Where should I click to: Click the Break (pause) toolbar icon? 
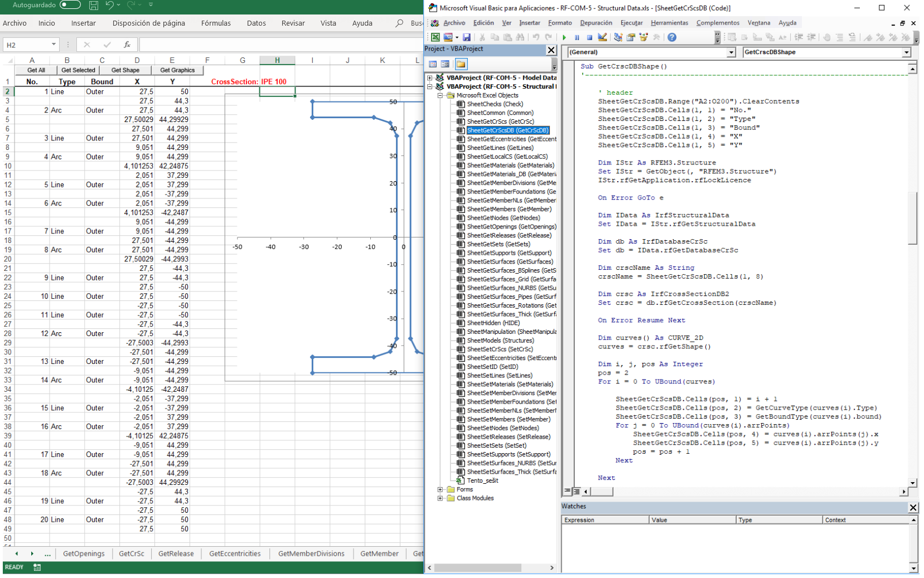point(577,37)
